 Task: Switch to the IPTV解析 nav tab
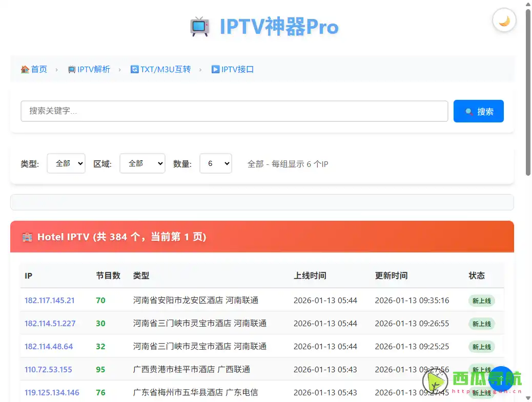pos(94,69)
